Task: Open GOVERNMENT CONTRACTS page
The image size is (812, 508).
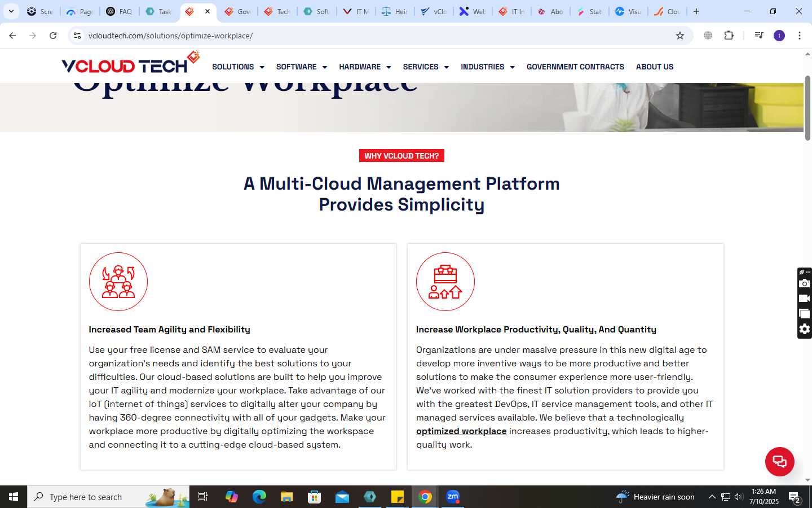Action: point(575,67)
